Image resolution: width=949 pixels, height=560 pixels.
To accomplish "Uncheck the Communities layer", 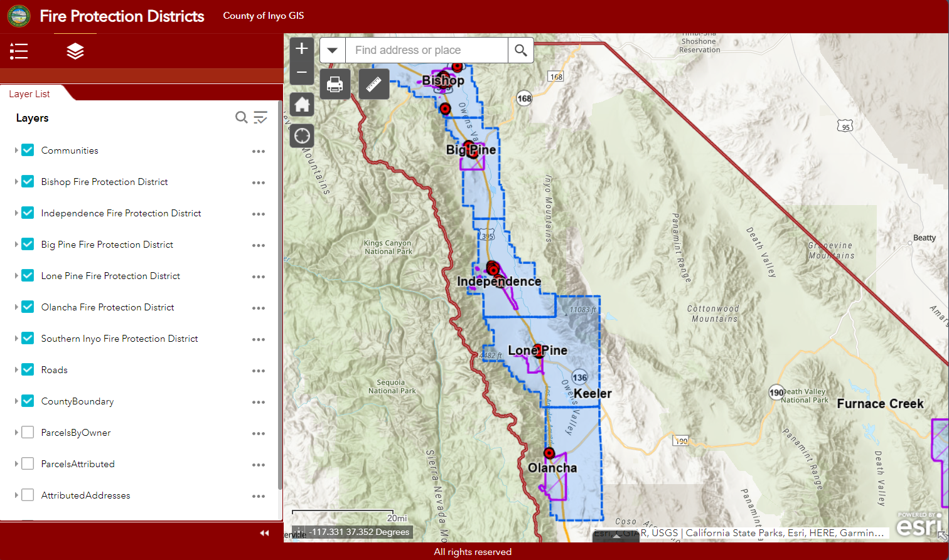I will tap(28, 150).
